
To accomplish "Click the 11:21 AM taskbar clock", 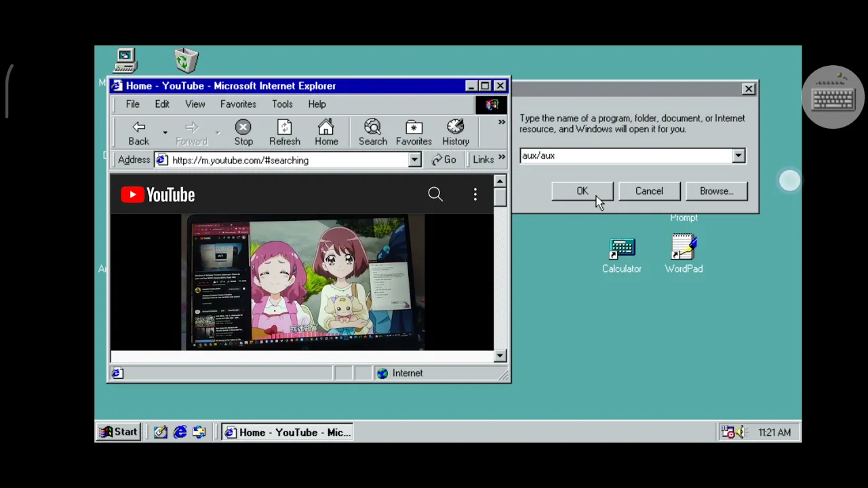I will pyautogui.click(x=774, y=432).
